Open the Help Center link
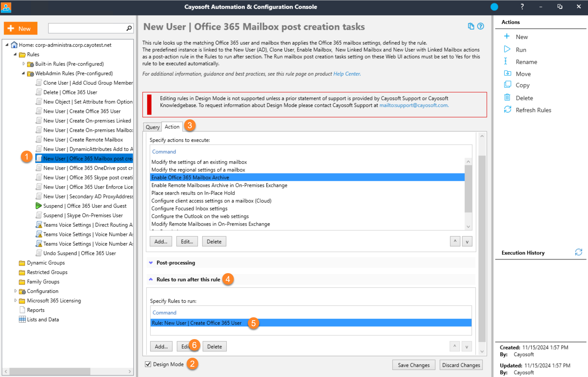Viewport: 588px width, 377px height. tap(347, 74)
